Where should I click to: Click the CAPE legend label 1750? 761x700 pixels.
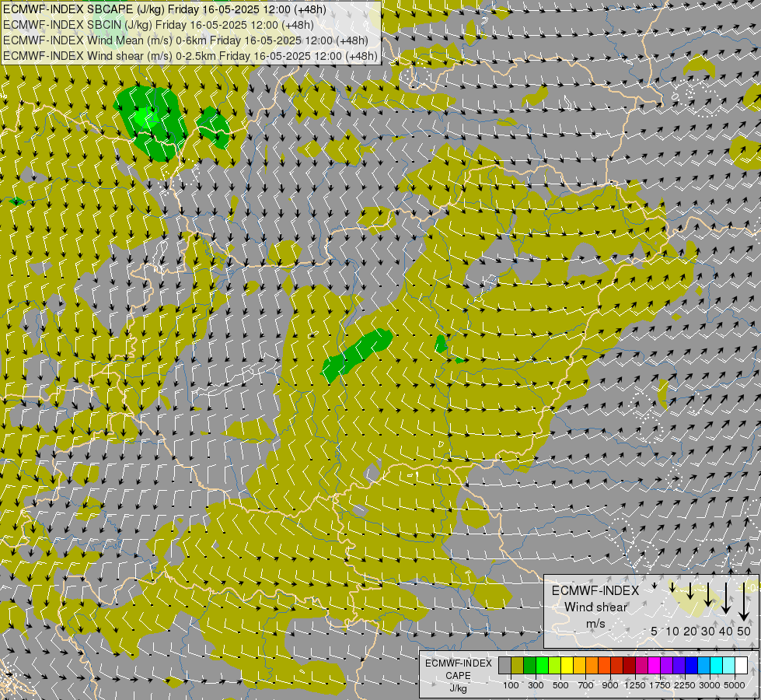pyautogui.click(x=660, y=685)
